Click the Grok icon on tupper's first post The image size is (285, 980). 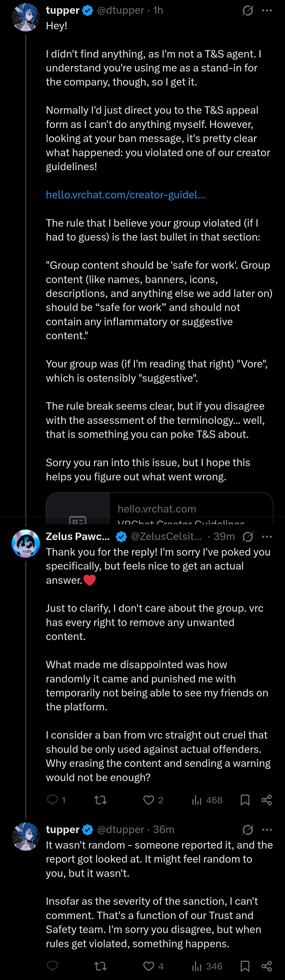pos(247,11)
